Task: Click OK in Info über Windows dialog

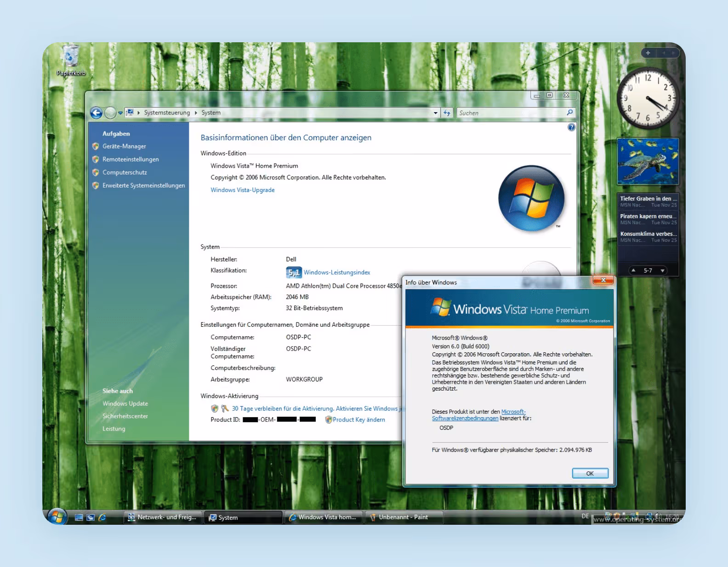Action: click(590, 473)
